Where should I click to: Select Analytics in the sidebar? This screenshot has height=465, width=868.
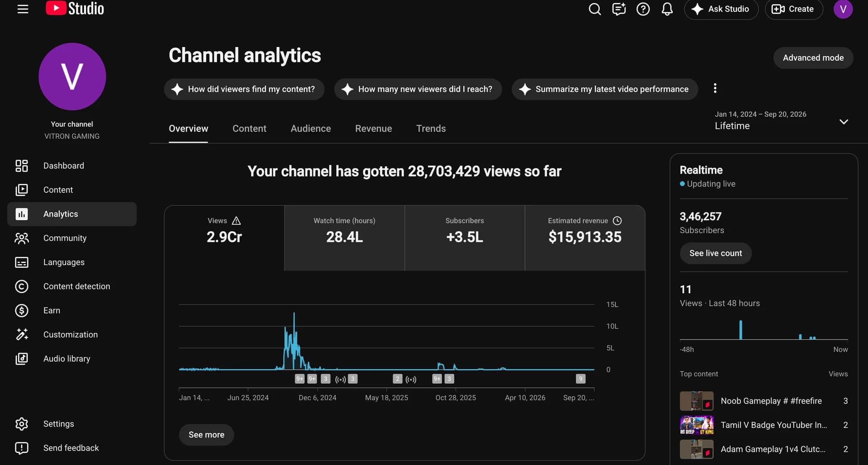tap(72, 214)
